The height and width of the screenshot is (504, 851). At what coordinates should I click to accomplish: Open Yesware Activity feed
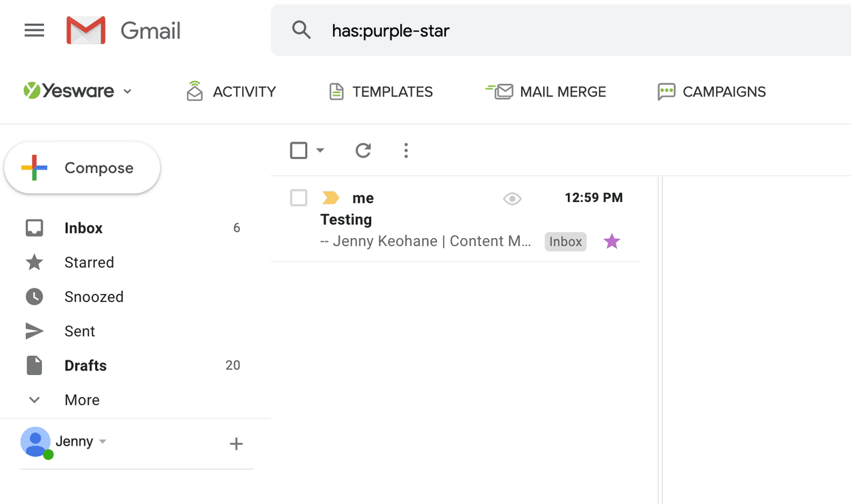231,92
